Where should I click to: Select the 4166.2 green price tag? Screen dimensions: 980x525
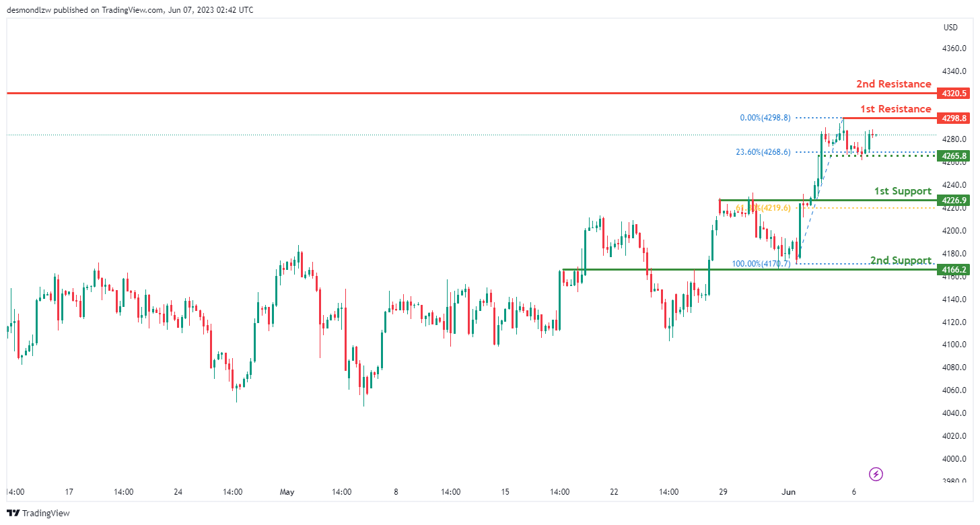pyautogui.click(x=955, y=269)
